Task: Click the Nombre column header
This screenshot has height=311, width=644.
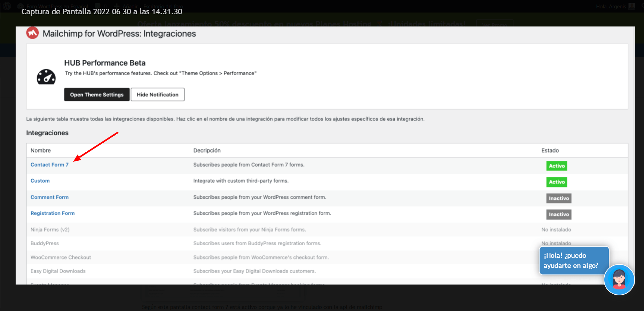Action: 41,151
